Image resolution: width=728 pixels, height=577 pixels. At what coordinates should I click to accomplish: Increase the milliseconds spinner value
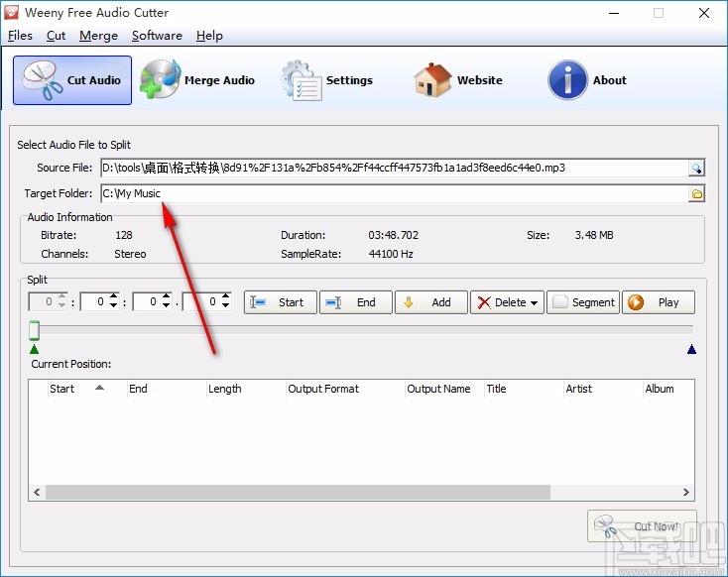(x=226, y=296)
